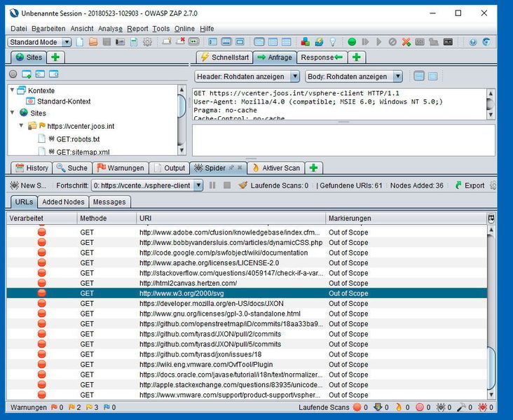Export the spider results

(470, 185)
